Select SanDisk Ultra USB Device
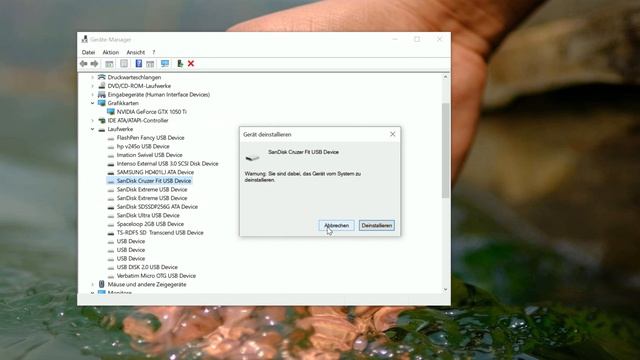Viewport: 640px width, 360px height. (148, 215)
